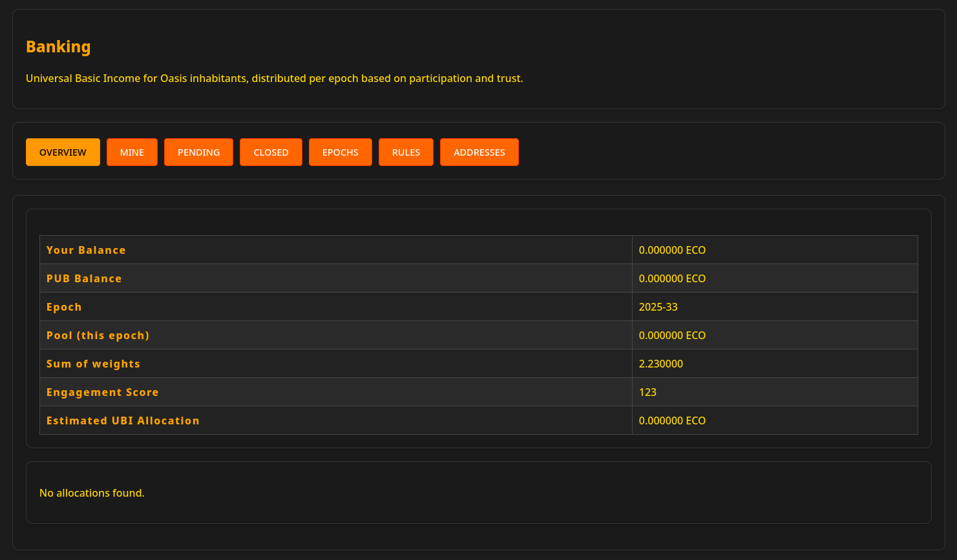Select the Sum of weights value
The width and height of the screenshot is (957, 560).
660,364
